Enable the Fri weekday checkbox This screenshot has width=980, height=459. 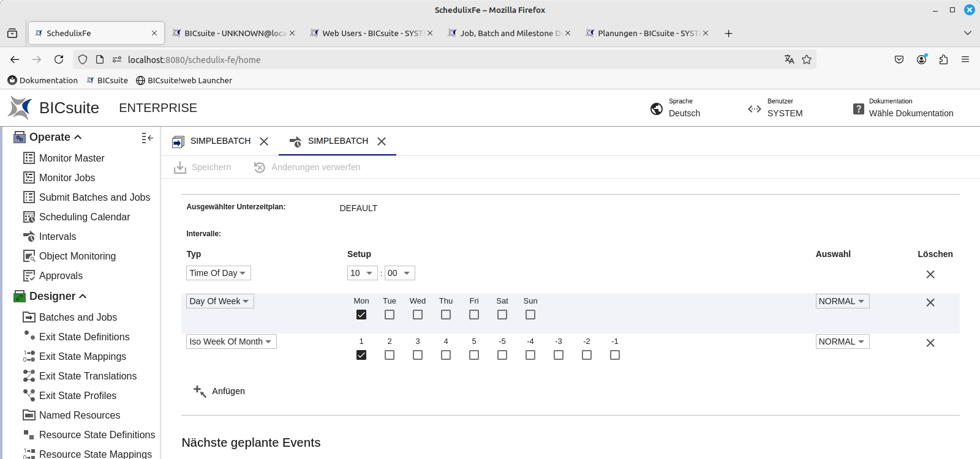474,315
